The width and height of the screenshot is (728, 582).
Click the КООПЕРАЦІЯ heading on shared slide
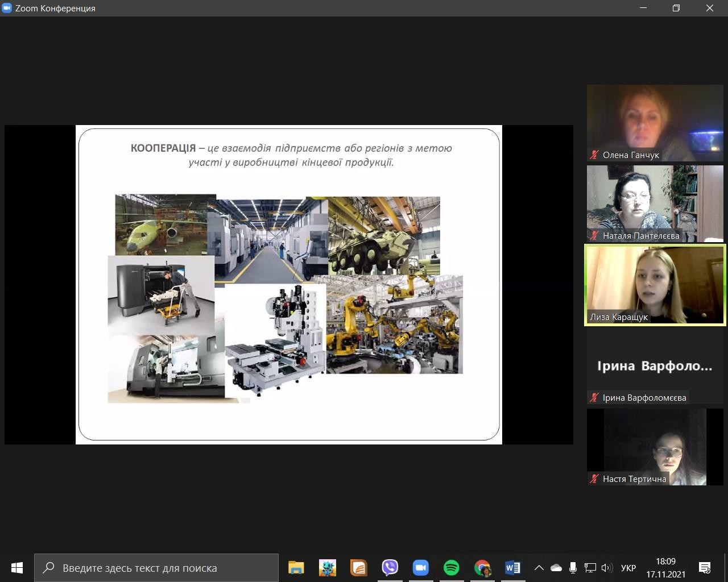click(163, 148)
